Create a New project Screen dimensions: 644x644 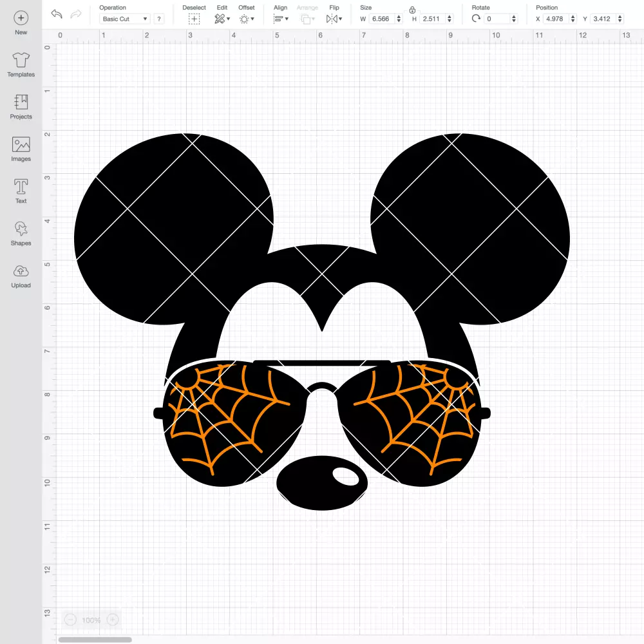(21, 23)
